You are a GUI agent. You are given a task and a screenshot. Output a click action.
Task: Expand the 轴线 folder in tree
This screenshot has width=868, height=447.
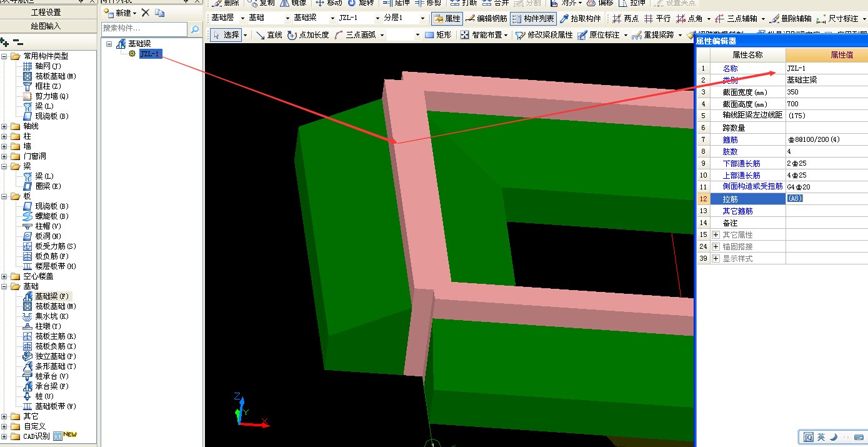click(5, 126)
